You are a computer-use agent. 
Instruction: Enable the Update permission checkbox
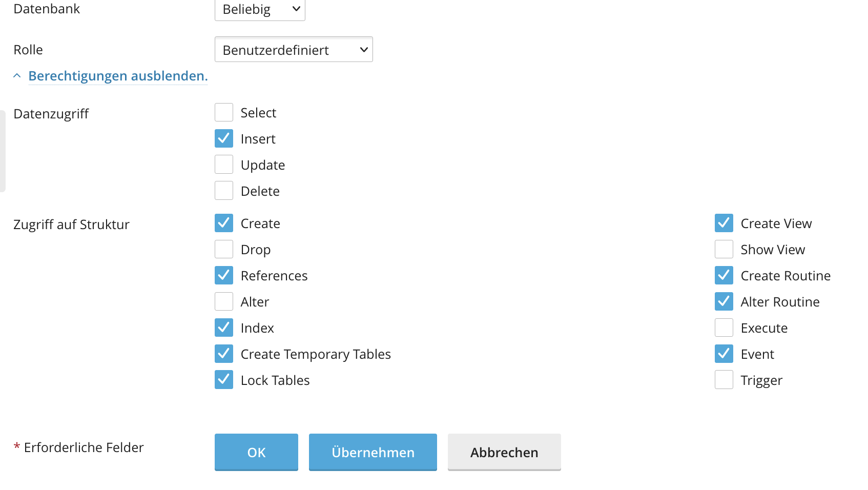point(224,165)
